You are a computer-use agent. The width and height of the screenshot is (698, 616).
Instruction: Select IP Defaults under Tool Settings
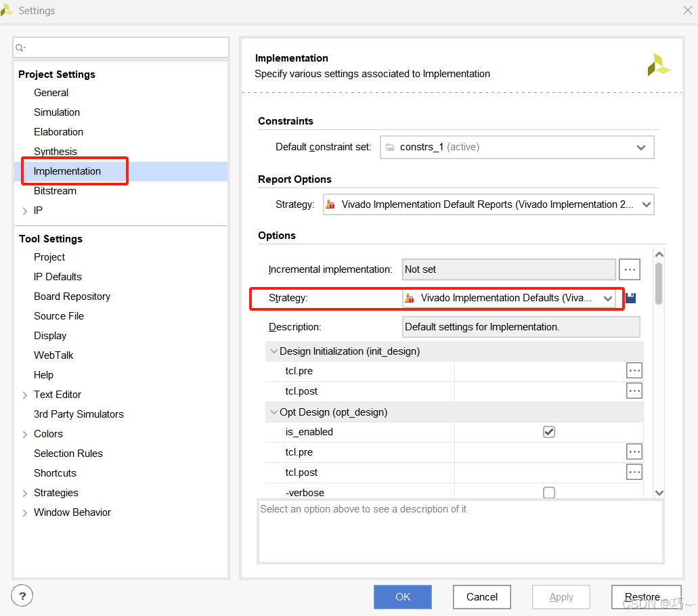pyautogui.click(x=58, y=276)
